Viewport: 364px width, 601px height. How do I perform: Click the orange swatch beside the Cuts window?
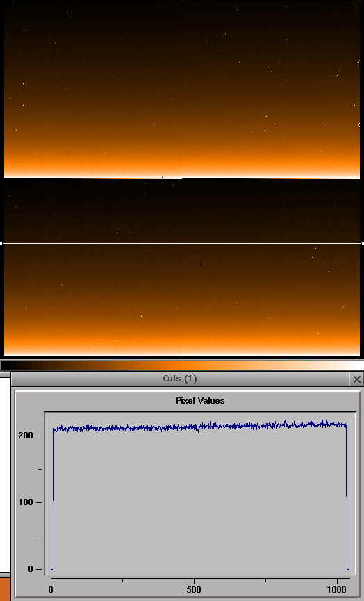(x=5, y=589)
